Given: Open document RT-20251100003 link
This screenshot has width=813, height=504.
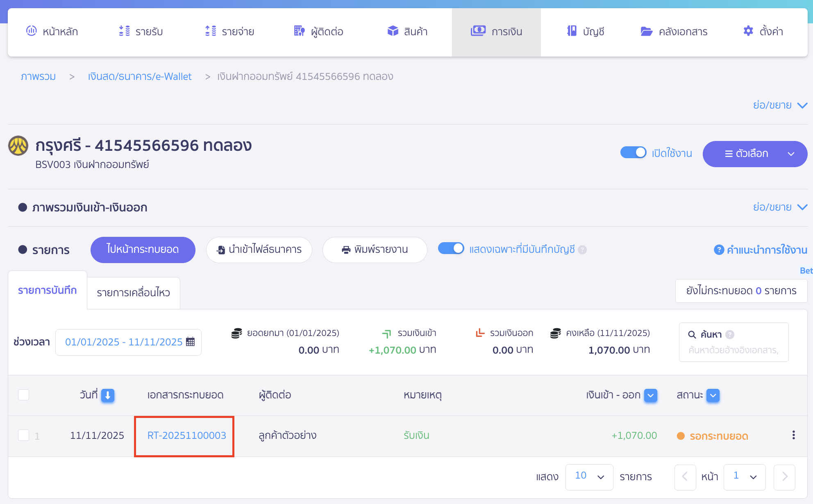Looking at the screenshot, I should point(186,436).
